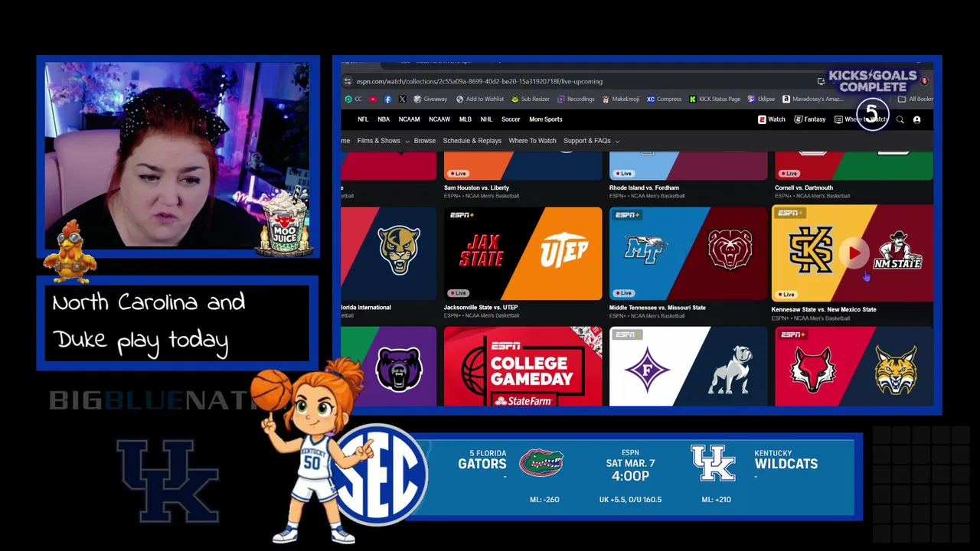Select NCAAW in ESPN navigation
The height and width of the screenshot is (551, 980).
(439, 119)
